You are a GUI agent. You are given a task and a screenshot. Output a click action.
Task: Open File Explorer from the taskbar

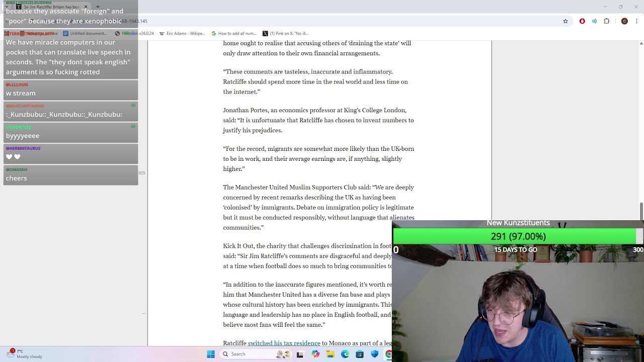pos(330,354)
